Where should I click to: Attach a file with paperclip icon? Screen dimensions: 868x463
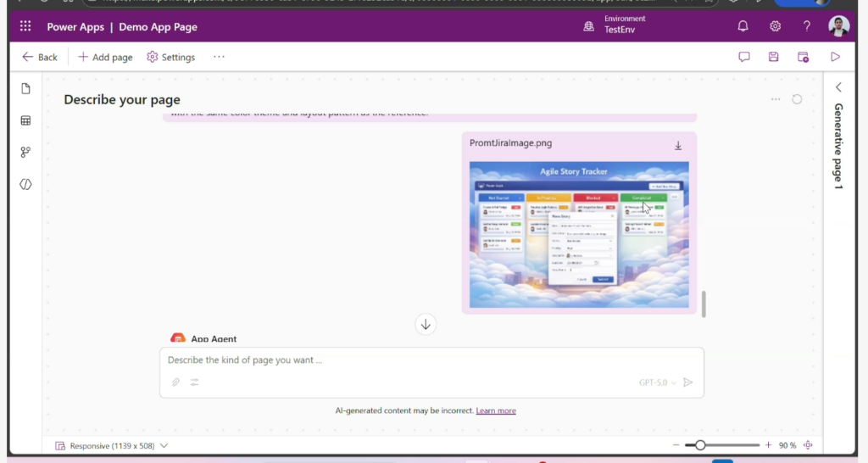point(175,382)
